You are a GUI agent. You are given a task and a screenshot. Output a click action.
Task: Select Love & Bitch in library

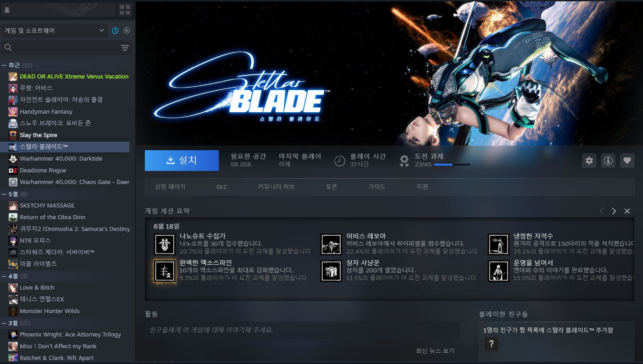pyautogui.click(x=37, y=287)
